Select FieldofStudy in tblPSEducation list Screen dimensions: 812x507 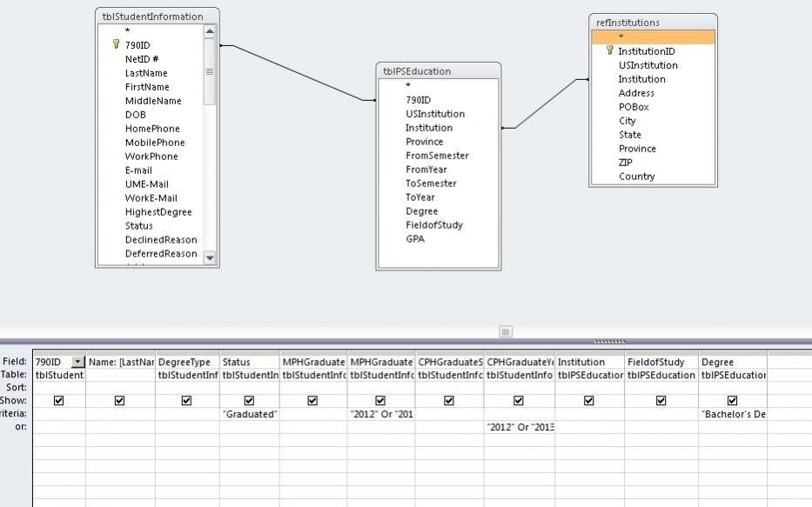[434, 225]
